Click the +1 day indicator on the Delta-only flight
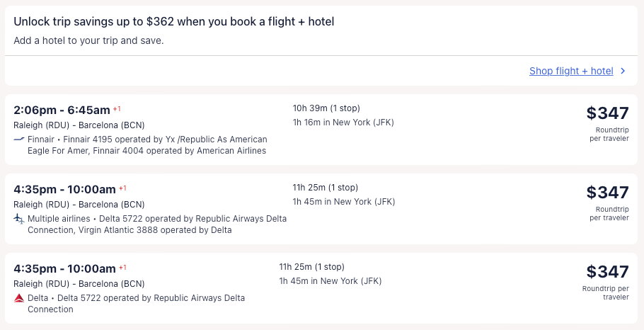Screen dimensions: 644x330 [122, 268]
